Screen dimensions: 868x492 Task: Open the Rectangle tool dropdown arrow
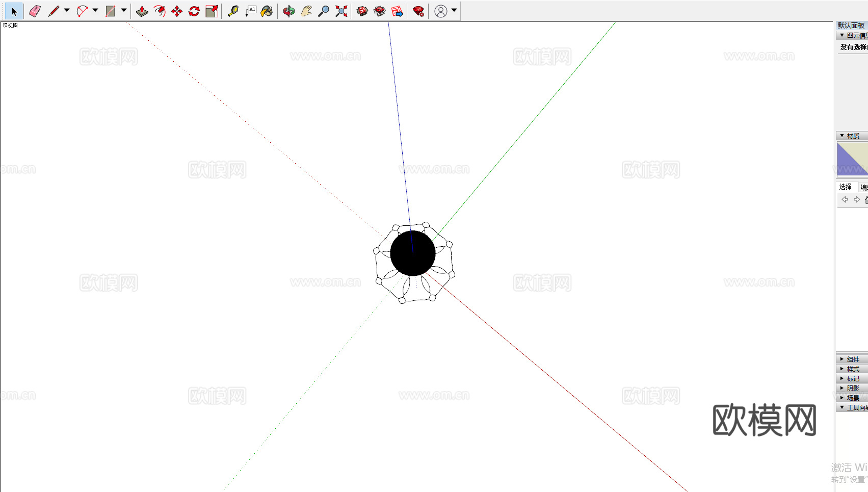[x=124, y=10]
